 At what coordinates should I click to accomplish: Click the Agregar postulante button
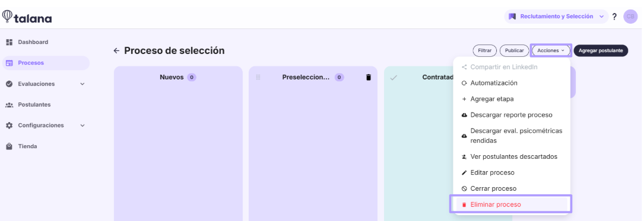point(601,50)
